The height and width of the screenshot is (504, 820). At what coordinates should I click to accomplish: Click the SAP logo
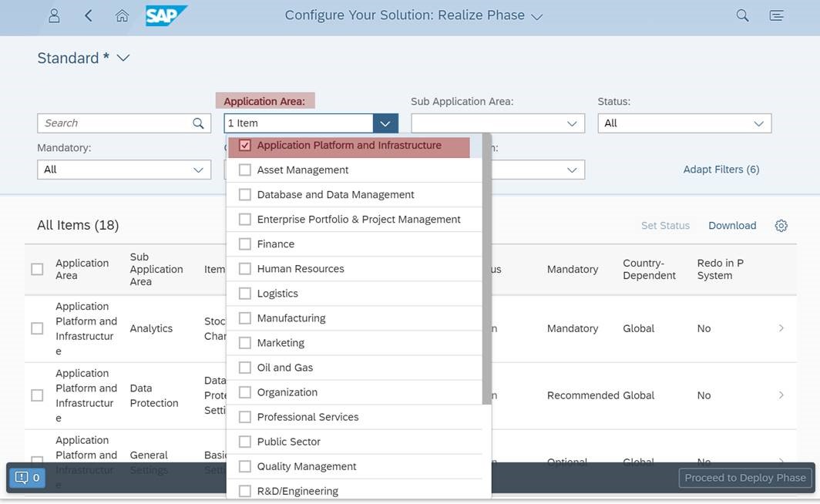tap(166, 15)
